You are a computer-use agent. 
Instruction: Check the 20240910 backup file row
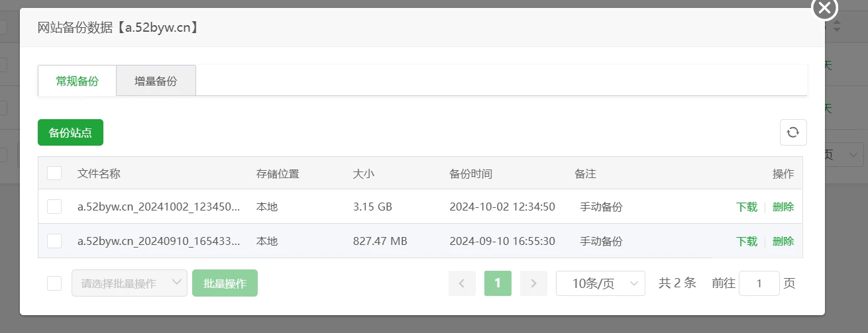(x=54, y=241)
